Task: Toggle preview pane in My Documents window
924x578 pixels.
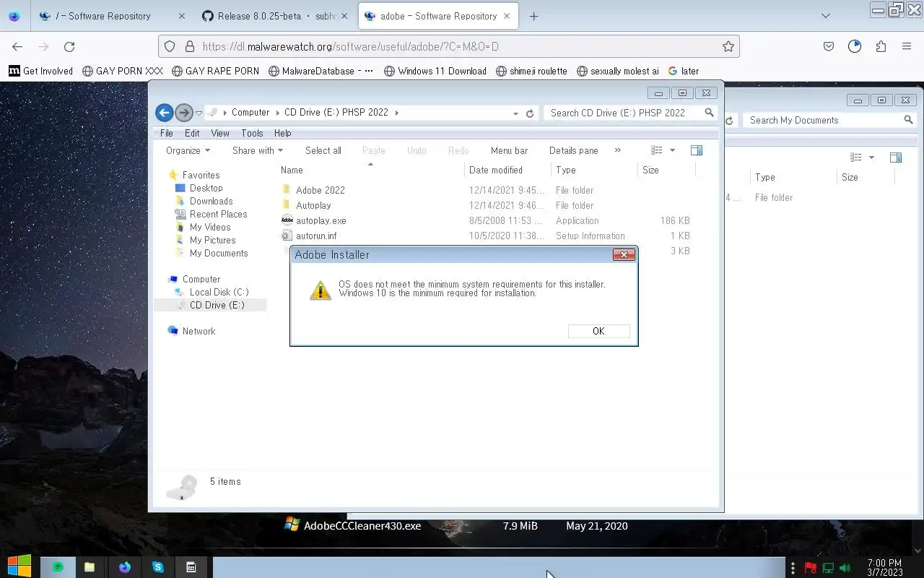Action: 896,158
